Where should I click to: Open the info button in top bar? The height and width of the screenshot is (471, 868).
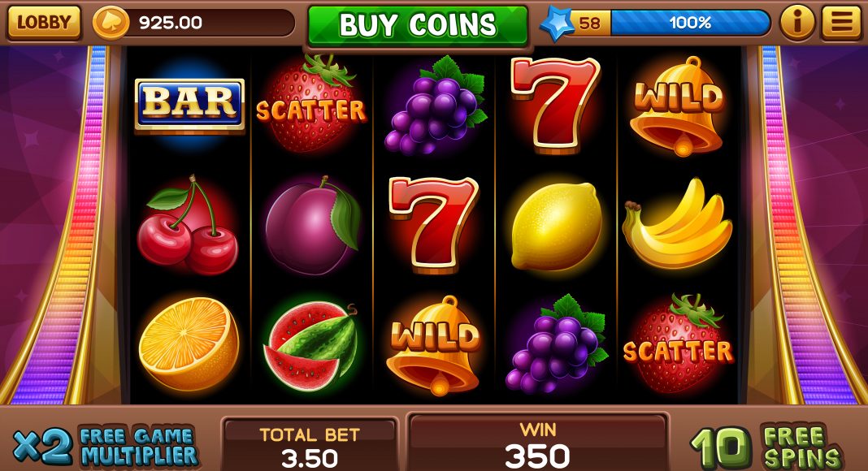[x=797, y=23]
